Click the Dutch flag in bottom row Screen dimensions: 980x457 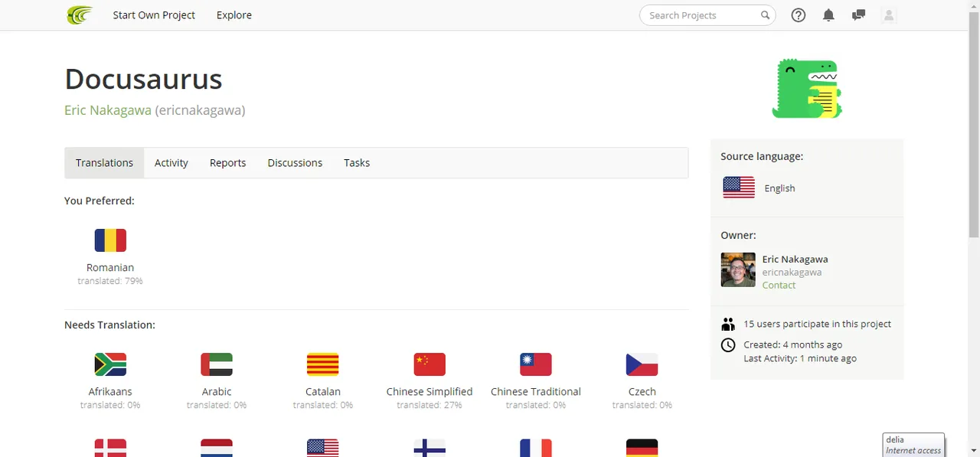pos(217,448)
